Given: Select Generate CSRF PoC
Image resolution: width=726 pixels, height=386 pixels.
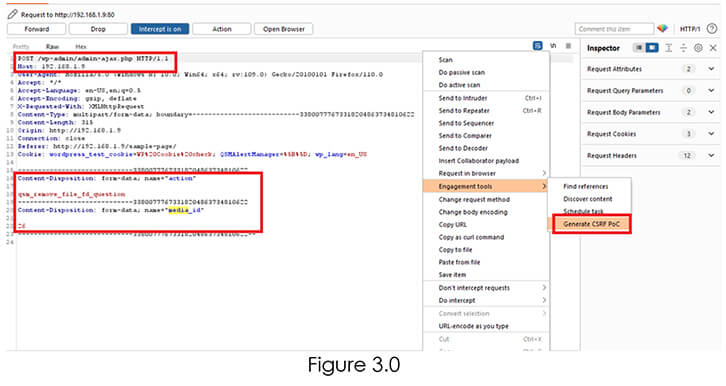Looking at the screenshot, I should click(x=591, y=224).
